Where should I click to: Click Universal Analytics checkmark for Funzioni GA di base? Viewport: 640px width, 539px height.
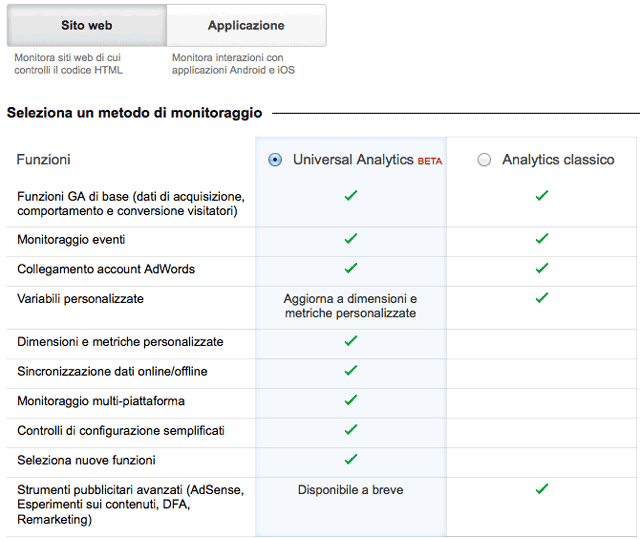(x=351, y=195)
